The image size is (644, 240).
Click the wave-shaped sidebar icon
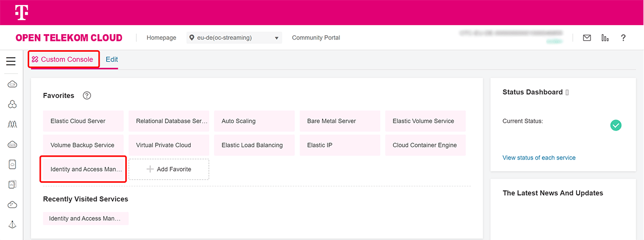pyautogui.click(x=13, y=125)
